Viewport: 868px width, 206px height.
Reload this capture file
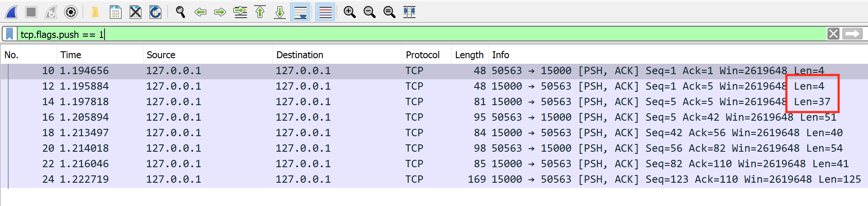coord(155,12)
